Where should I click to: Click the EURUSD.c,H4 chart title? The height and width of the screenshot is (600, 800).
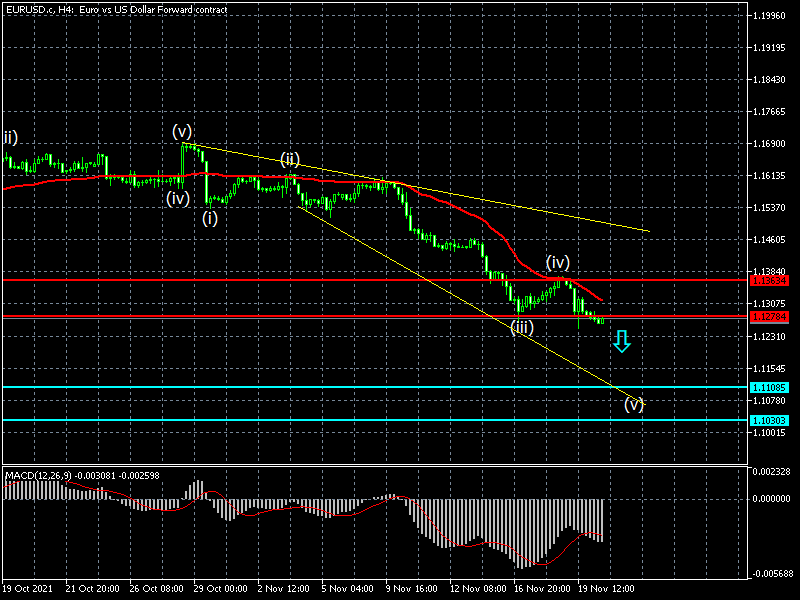click(40, 9)
